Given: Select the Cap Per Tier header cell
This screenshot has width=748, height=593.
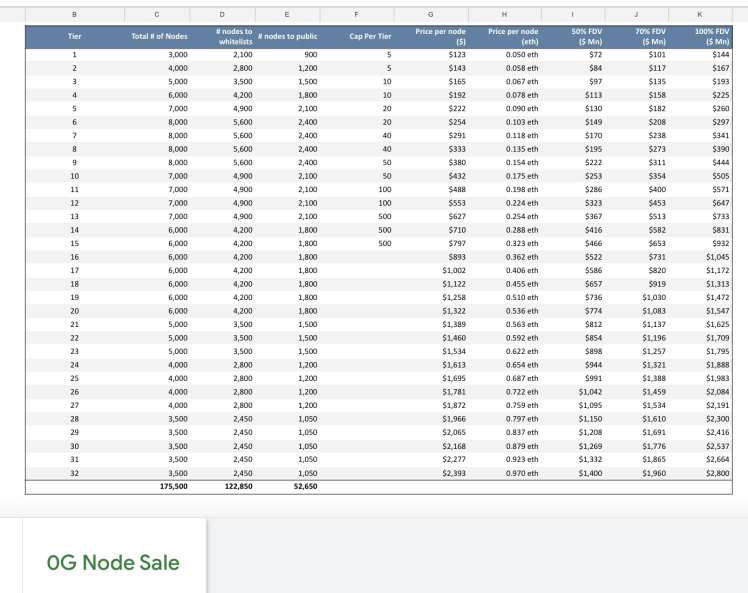Looking at the screenshot, I should click(x=369, y=37).
